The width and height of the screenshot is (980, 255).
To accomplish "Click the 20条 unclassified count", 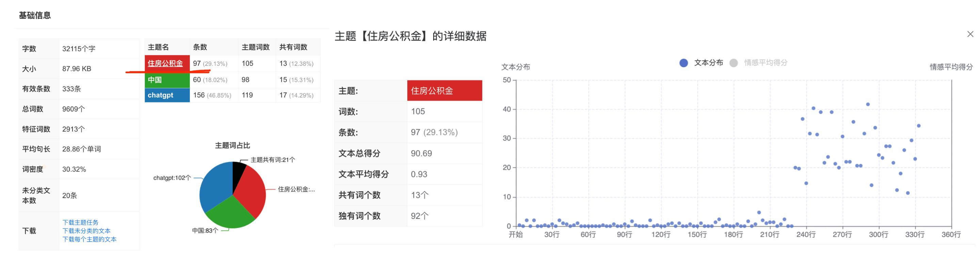I will click(70, 196).
